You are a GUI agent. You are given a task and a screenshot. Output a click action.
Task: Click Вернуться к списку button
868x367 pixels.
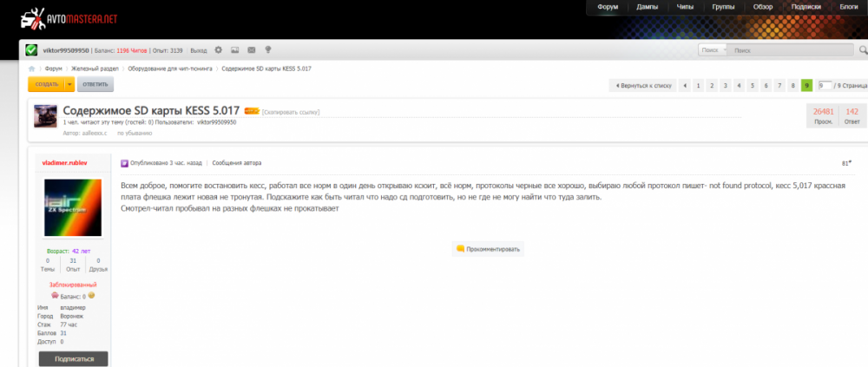coord(642,85)
